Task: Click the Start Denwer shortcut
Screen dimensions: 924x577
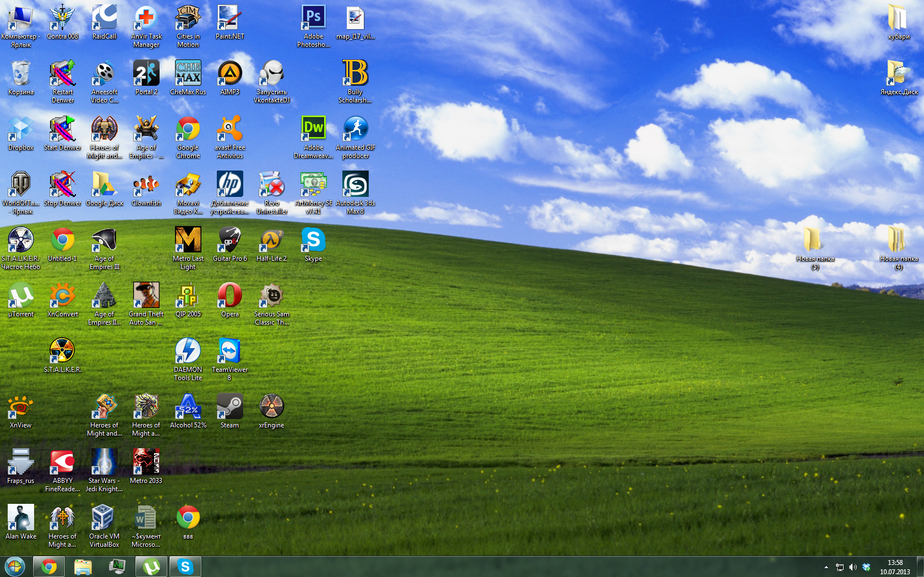Action: 63,133
